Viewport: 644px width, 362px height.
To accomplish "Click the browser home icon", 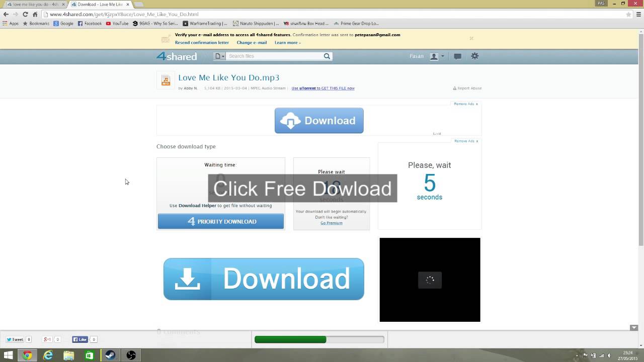I will pyautogui.click(x=35, y=14).
